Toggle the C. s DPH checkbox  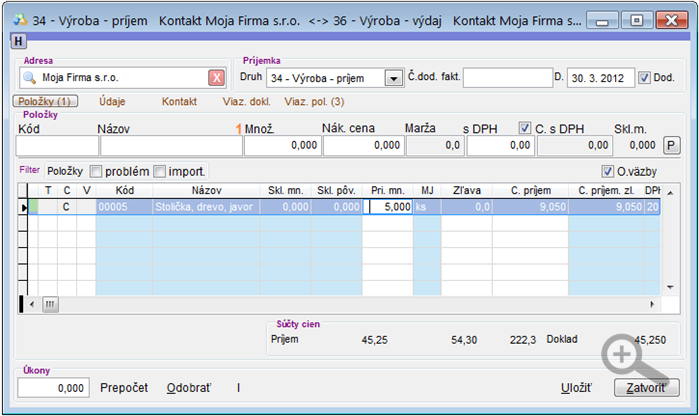(525, 128)
